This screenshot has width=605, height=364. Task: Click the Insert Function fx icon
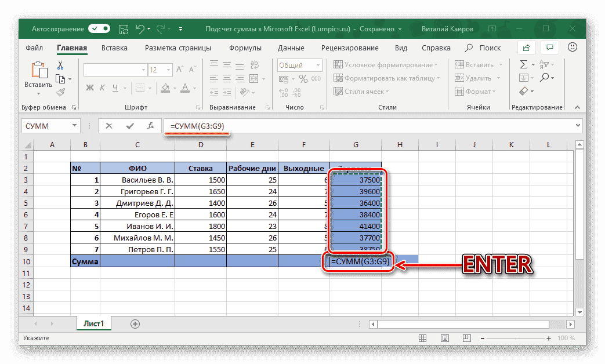(150, 126)
